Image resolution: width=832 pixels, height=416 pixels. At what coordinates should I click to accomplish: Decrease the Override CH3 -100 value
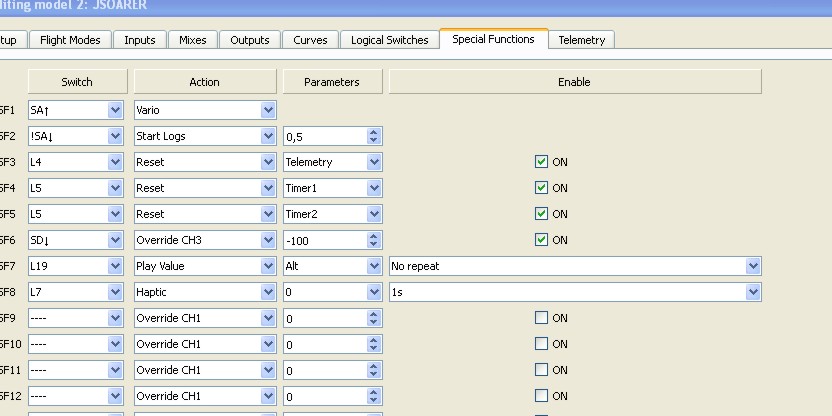(x=374, y=244)
